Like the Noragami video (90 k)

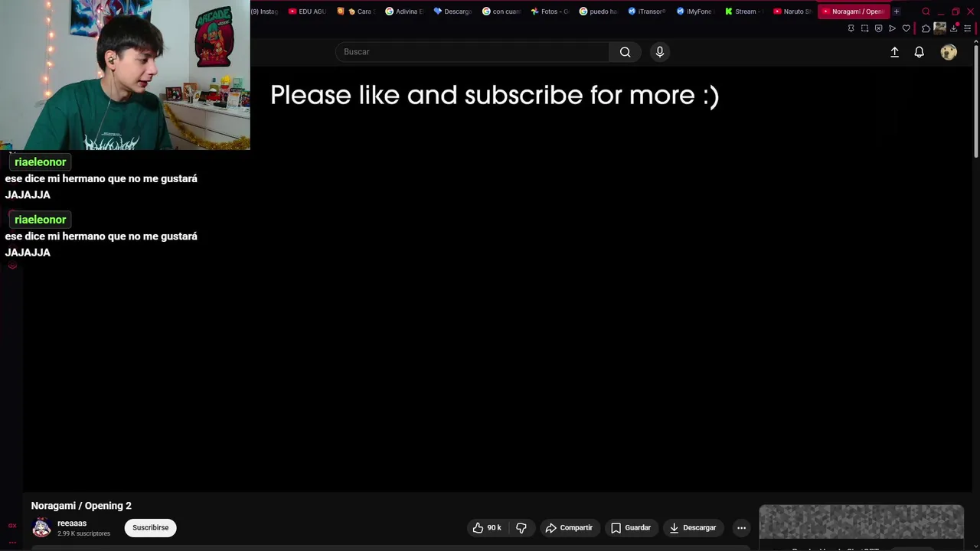487,528
